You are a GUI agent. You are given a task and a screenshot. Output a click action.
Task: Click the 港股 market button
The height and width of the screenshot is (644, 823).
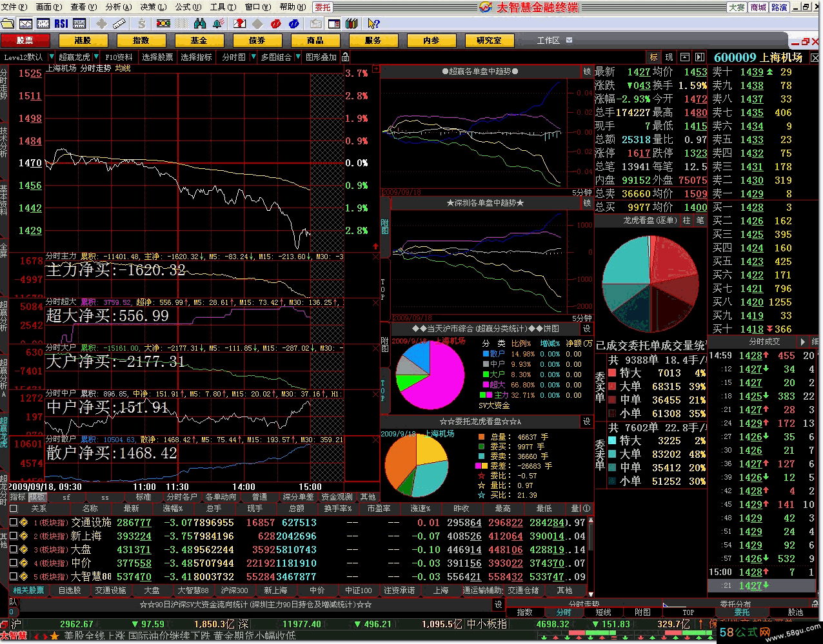[83, 40]
